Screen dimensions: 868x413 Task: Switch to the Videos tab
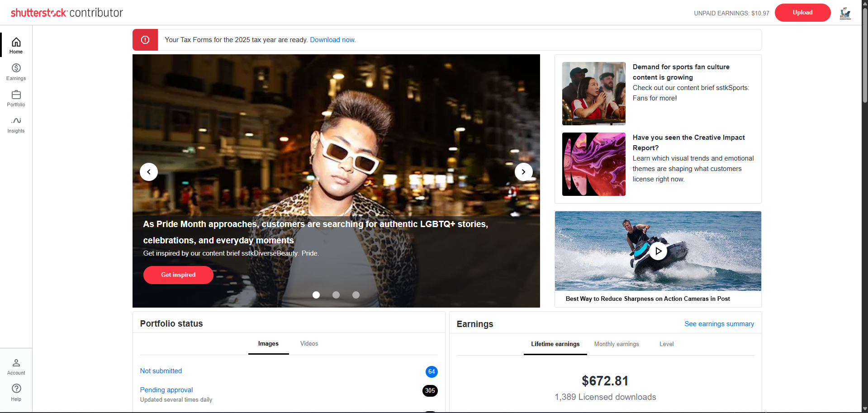pos(309,344)
